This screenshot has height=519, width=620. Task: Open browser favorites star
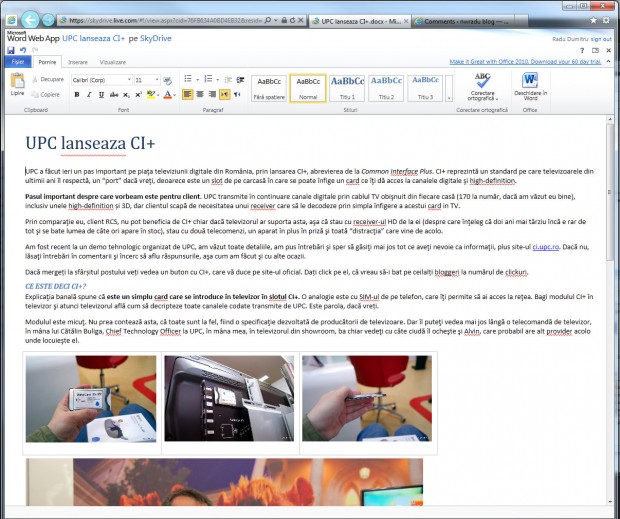(x=593, y=20)
